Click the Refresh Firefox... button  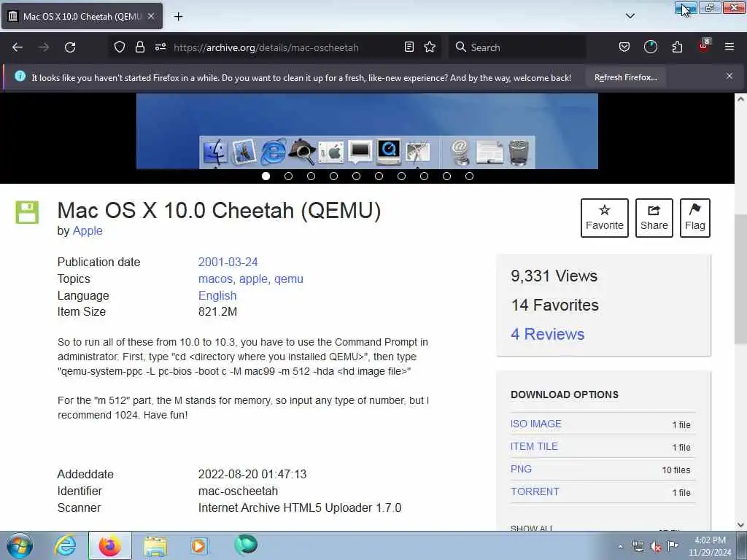[x=625, y=77]
